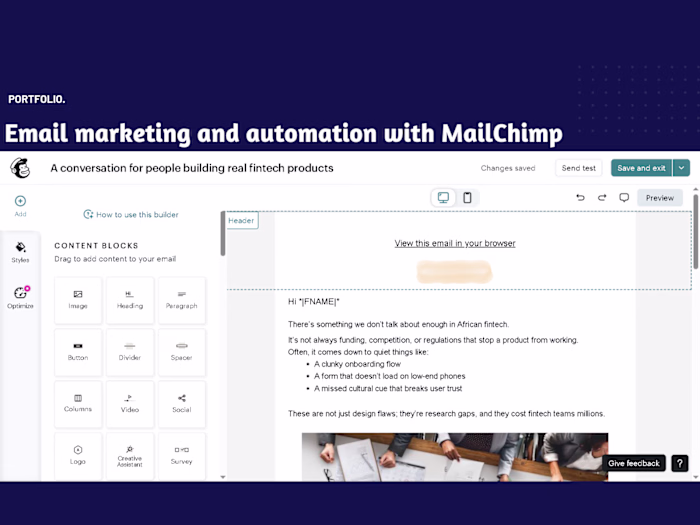Click 'These are not just design flaws' paragraph
The width and height of the screenshot is (700, 525).
point(446,414)
